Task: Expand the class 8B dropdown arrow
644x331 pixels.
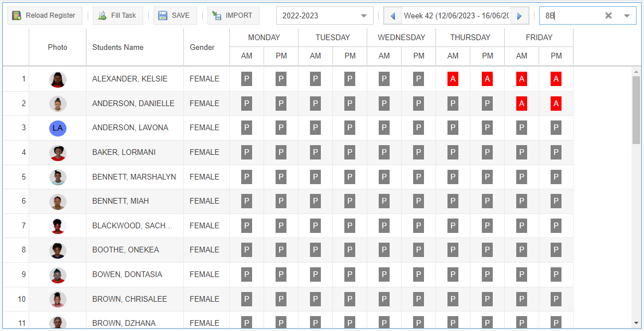Action: point(627,15)
